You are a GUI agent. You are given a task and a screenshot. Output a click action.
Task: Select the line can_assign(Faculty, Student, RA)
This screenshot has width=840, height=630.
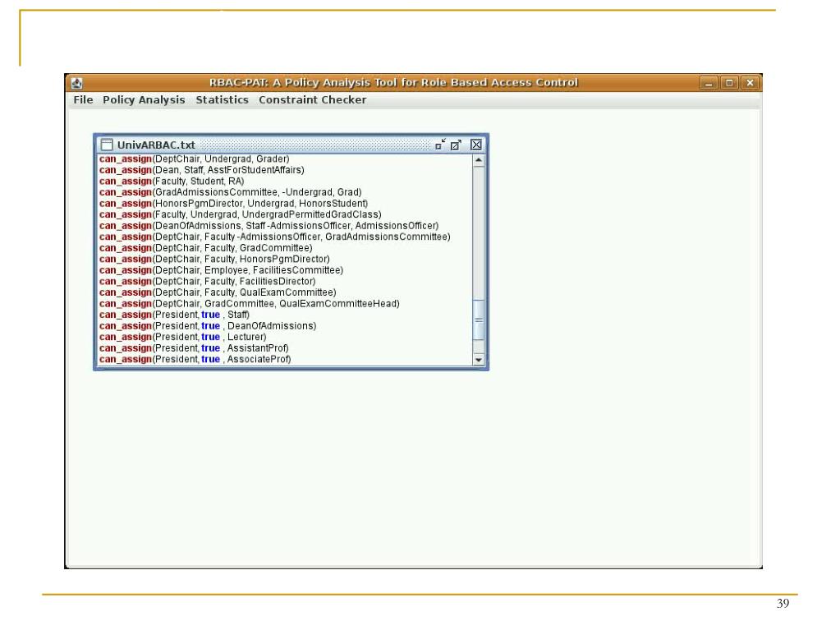[172, 181]
